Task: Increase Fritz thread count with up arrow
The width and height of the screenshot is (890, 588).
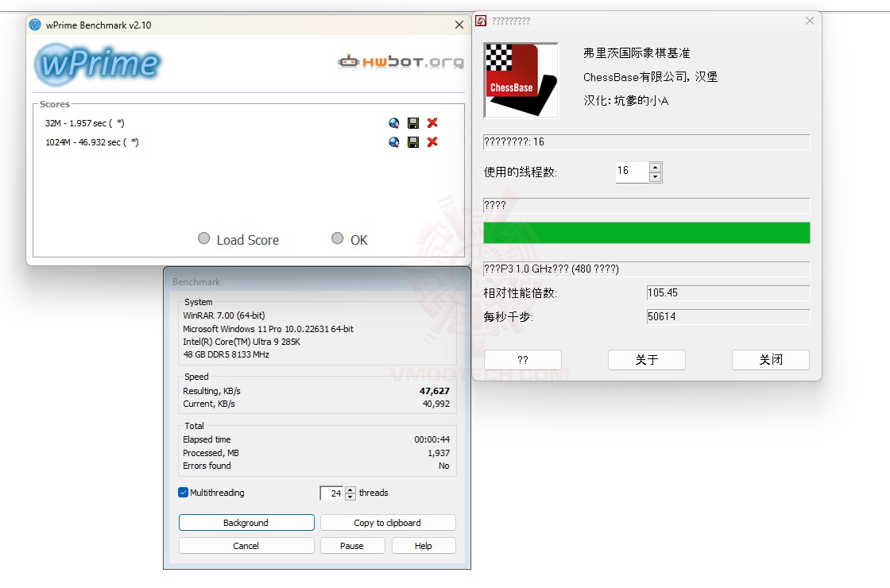Action: pyautogui.click(x=656, y=168)
